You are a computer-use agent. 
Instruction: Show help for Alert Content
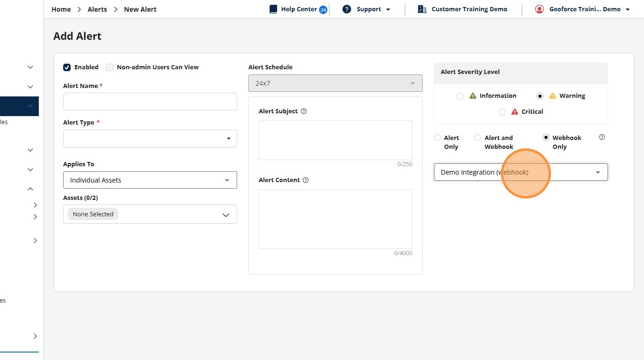click(306, 180)
